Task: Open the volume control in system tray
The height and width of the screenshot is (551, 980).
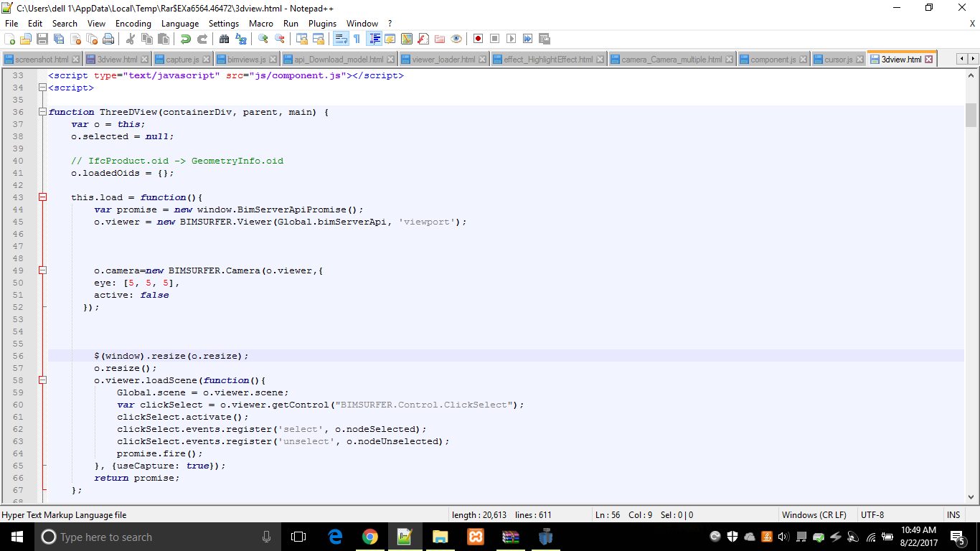Action: [782, 537]
